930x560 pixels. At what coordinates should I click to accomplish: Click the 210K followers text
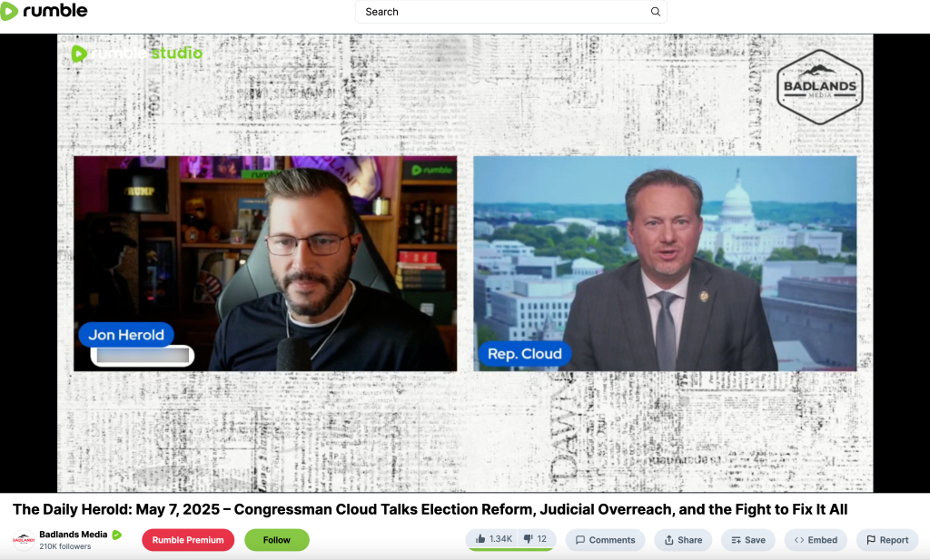point(65,547)
